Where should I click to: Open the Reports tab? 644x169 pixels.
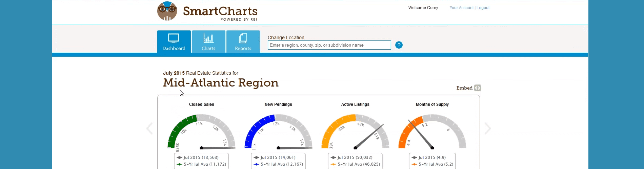point(243,42)
